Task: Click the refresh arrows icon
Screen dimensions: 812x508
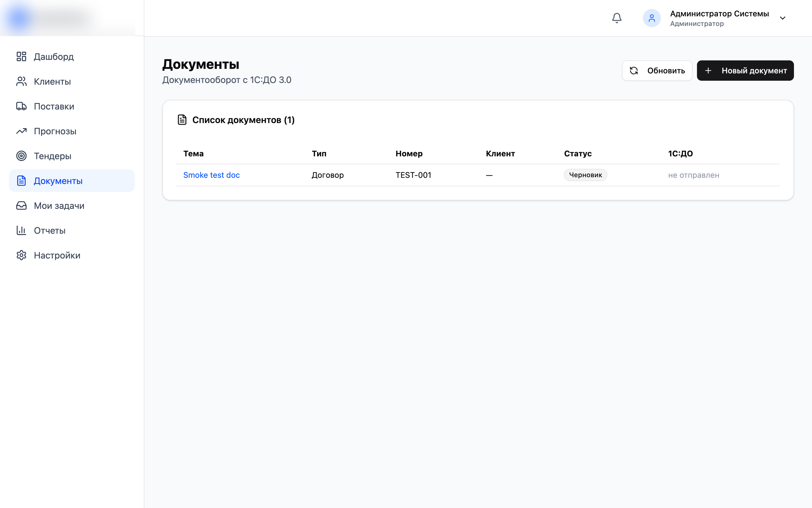Action: [x=634, y=71]
